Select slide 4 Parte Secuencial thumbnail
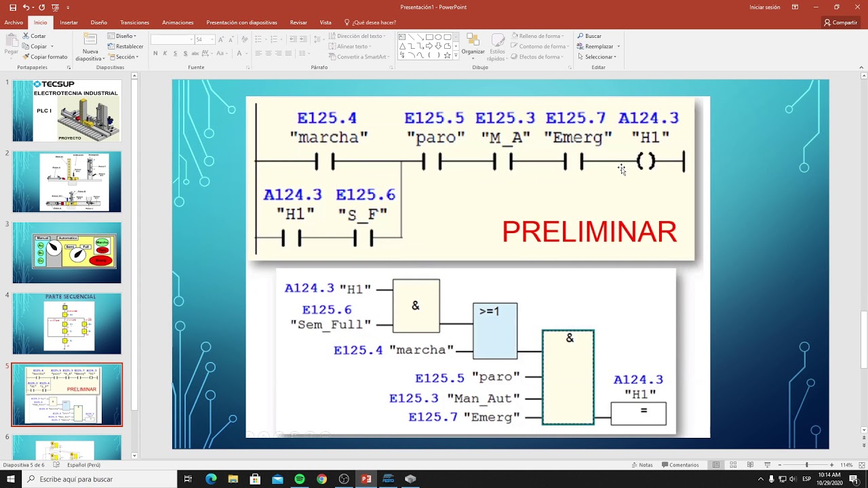The height and width of the screenshot is (488, 868). (66, 323)
